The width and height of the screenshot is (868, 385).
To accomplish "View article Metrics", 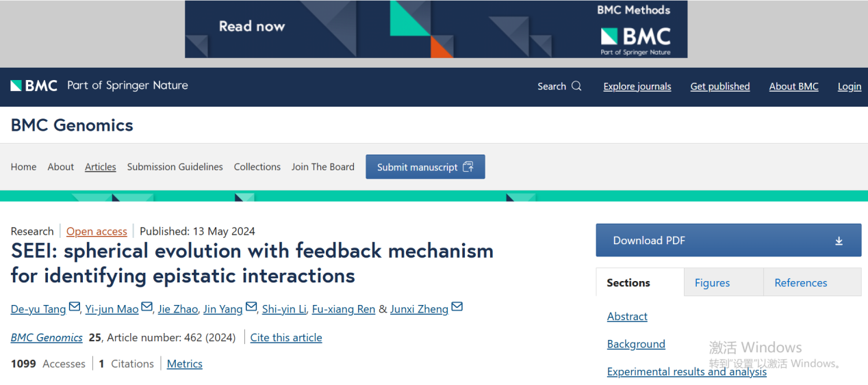I will (184, 364).
